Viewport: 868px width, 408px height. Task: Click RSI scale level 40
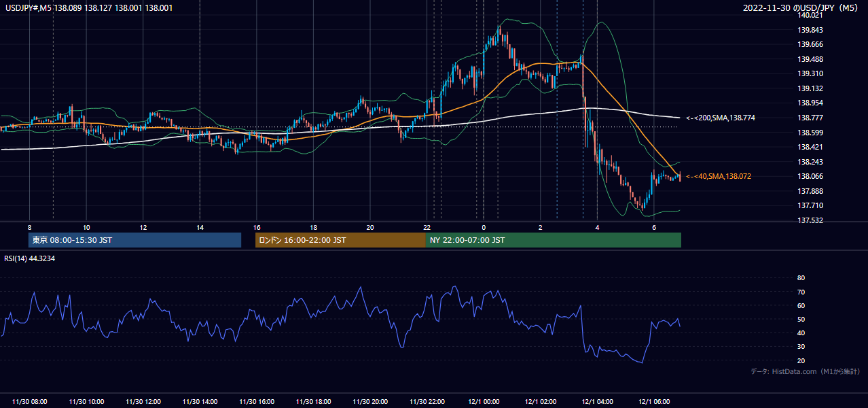(x=801, y=333)
